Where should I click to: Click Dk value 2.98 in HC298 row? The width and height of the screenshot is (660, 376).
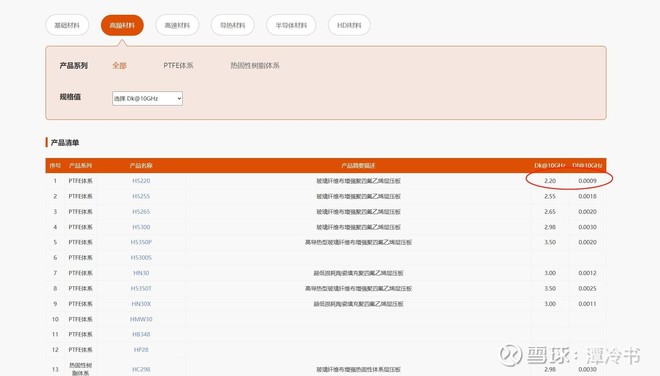pyautogui.click(x=550, y=369)
